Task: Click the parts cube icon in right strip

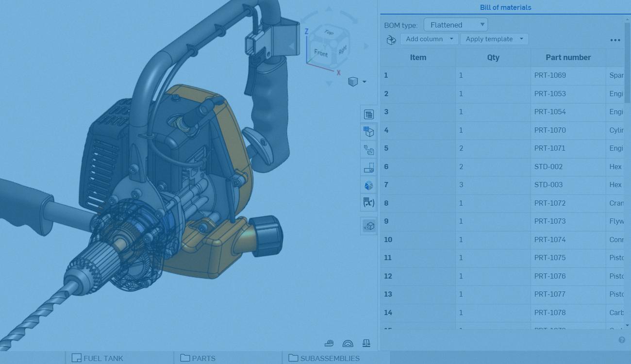Action: tap(369, 131)
